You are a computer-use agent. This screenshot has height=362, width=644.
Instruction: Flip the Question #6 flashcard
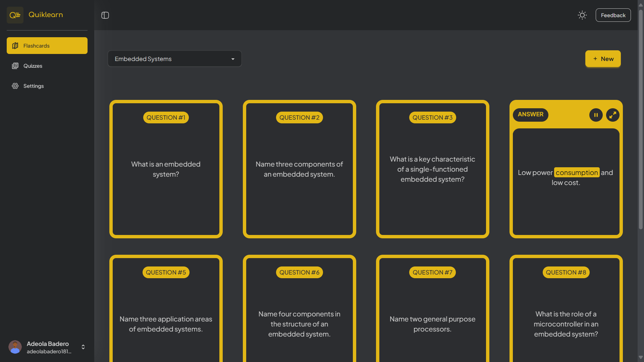click(x=299, y=308)
